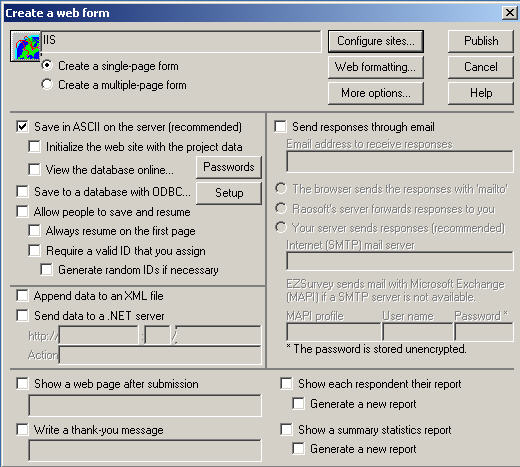Open Web formatting settings
520x467 pixels.
(x=376, y=67)
